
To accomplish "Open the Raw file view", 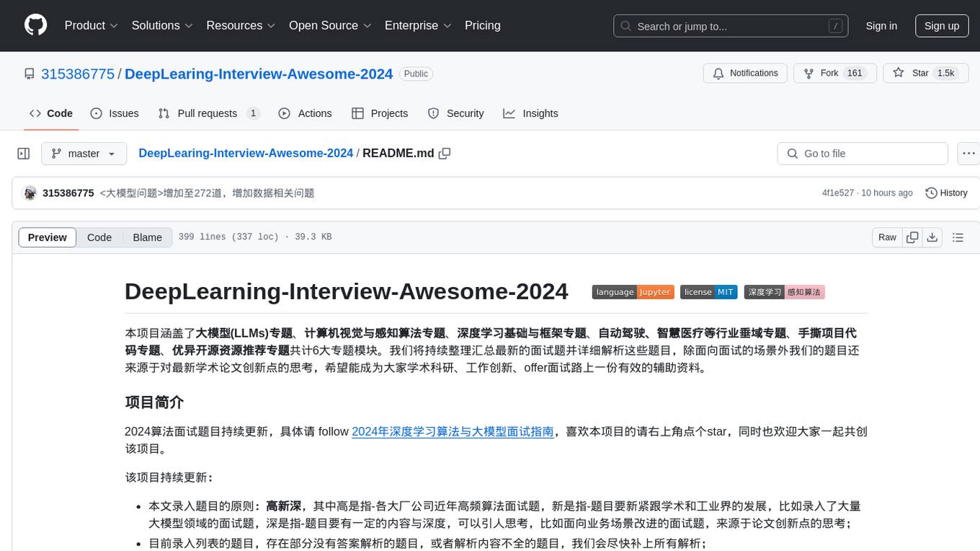I will (887, 237).
